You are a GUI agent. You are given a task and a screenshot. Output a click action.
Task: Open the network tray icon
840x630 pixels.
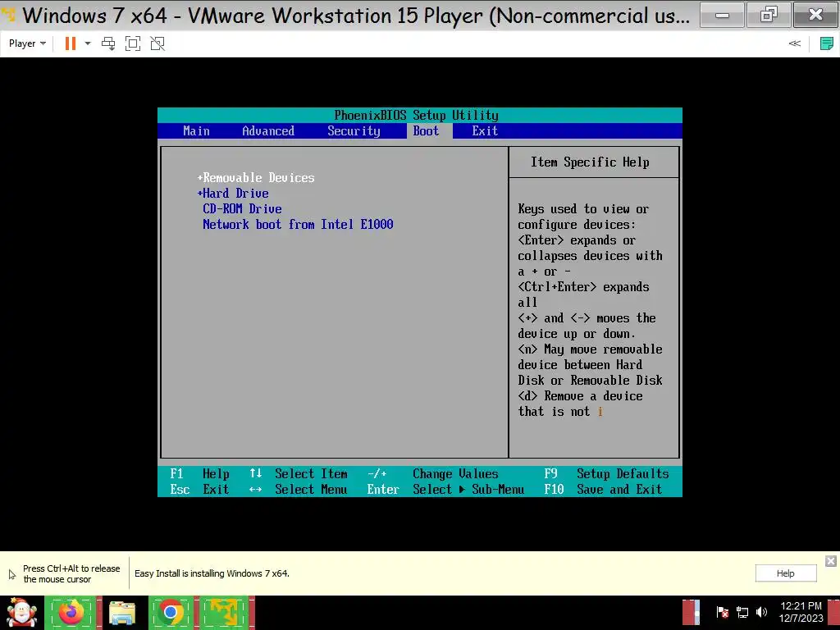[x=742, y=612]
